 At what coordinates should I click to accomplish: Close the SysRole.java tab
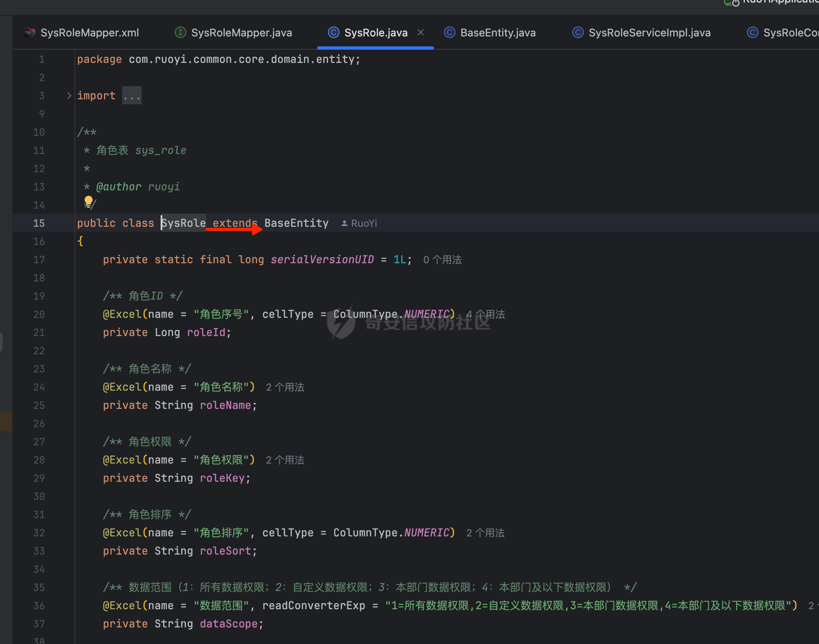421,32
